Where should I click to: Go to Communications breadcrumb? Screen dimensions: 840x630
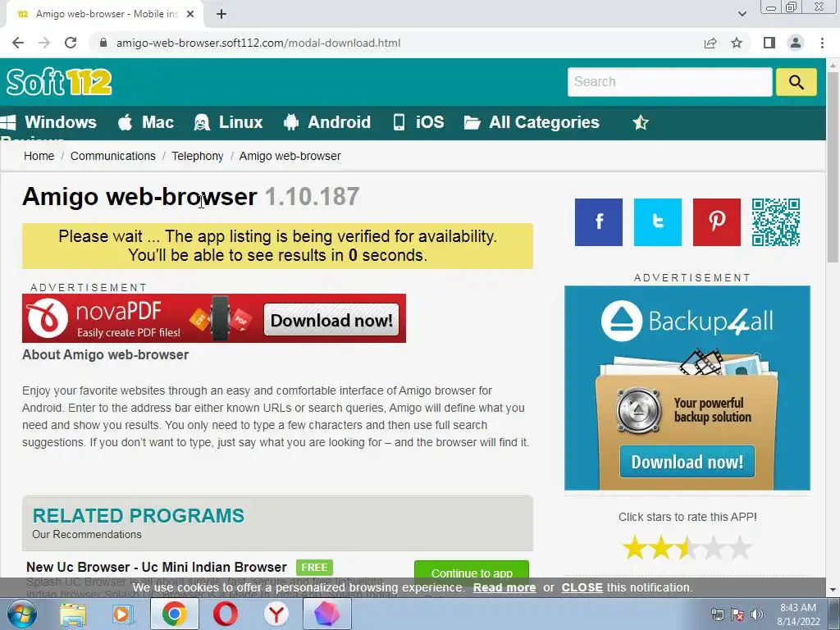113,156
